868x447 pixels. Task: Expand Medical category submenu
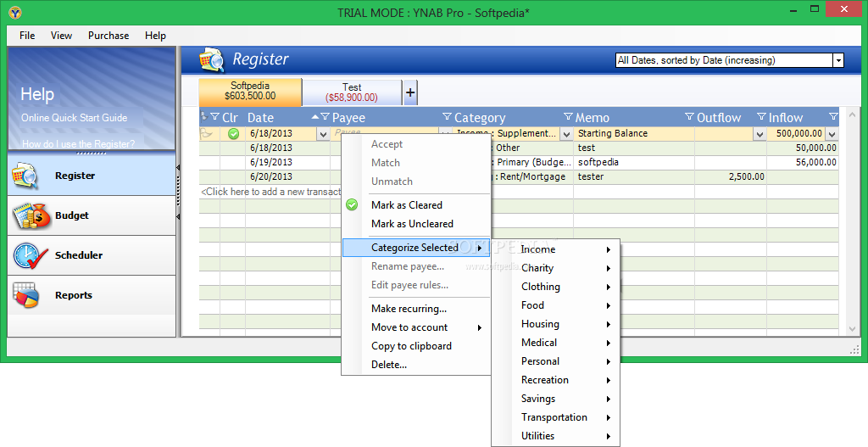pyautogui.click(x=556, y=343)
